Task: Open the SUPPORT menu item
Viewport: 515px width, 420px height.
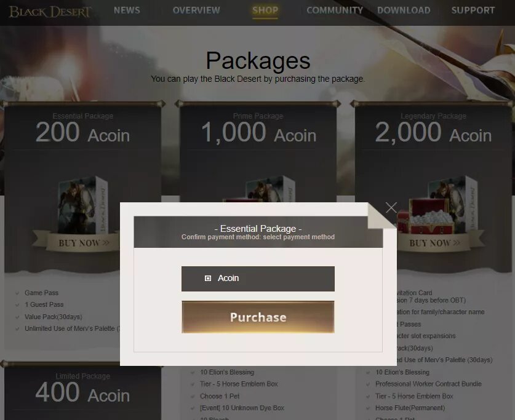Action: [x=473, y=10]
